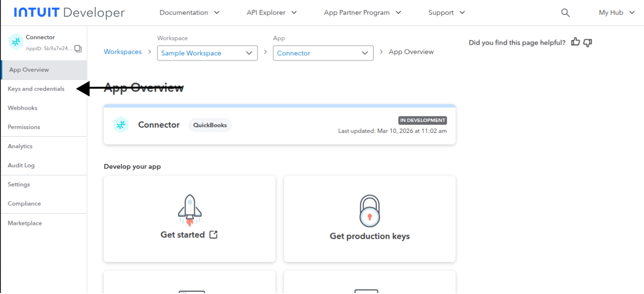Open the Sample Workspace dropdown
The height and width of the screenshot is (294, 644).
(x=207, y=53)
